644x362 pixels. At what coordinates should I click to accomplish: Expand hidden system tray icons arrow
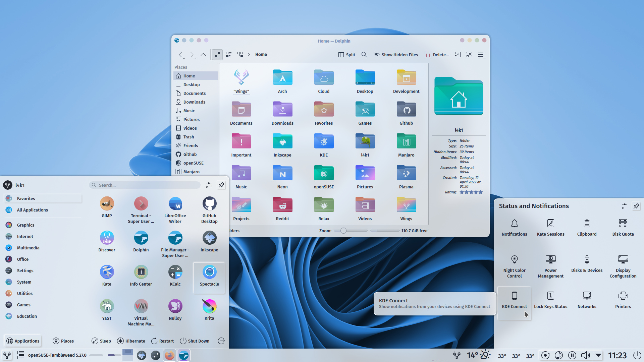tap(598, 355)
